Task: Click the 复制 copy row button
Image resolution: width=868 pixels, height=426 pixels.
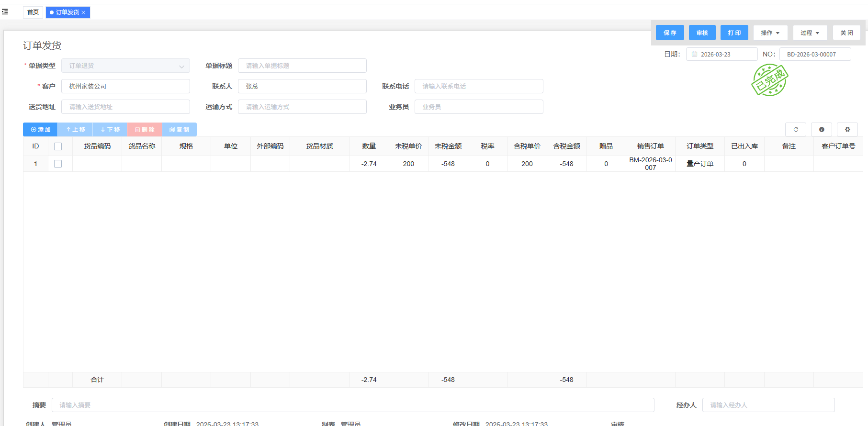Action: tap(179, 130)
